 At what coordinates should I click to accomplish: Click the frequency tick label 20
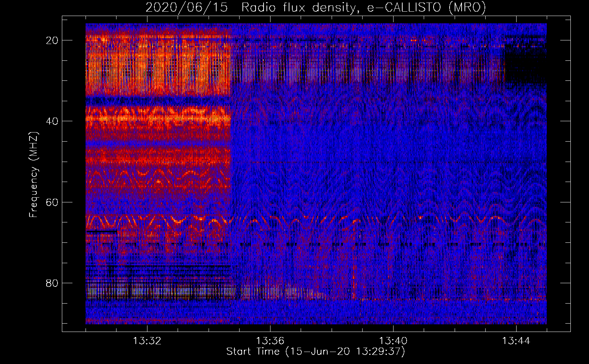pyautogui.click(x=52, y=40)
